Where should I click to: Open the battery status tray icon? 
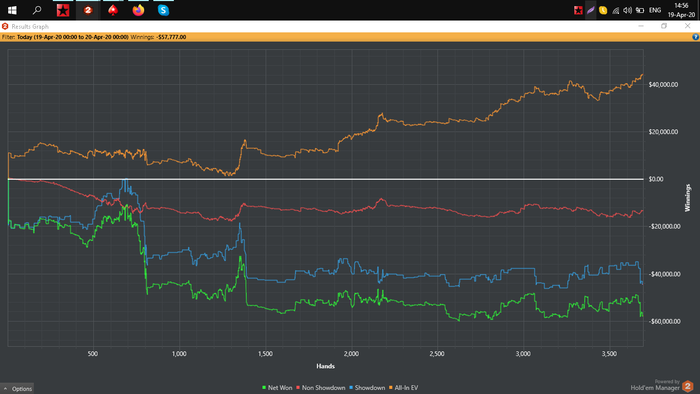coord(640,10)
